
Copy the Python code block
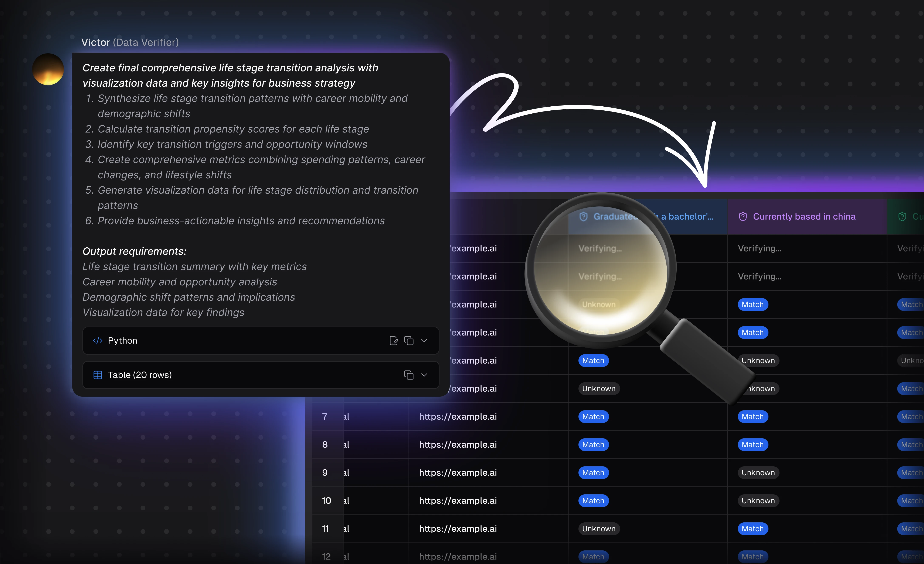point(409,340)
